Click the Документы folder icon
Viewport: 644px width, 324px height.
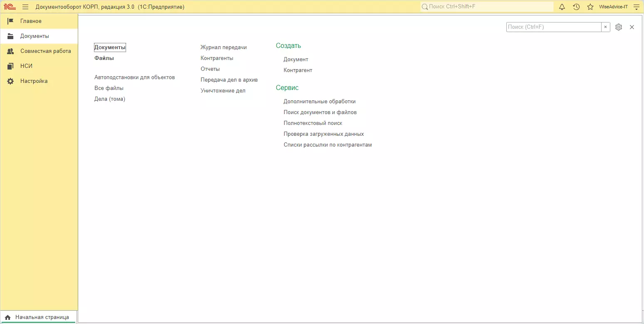tap(11, 36)
